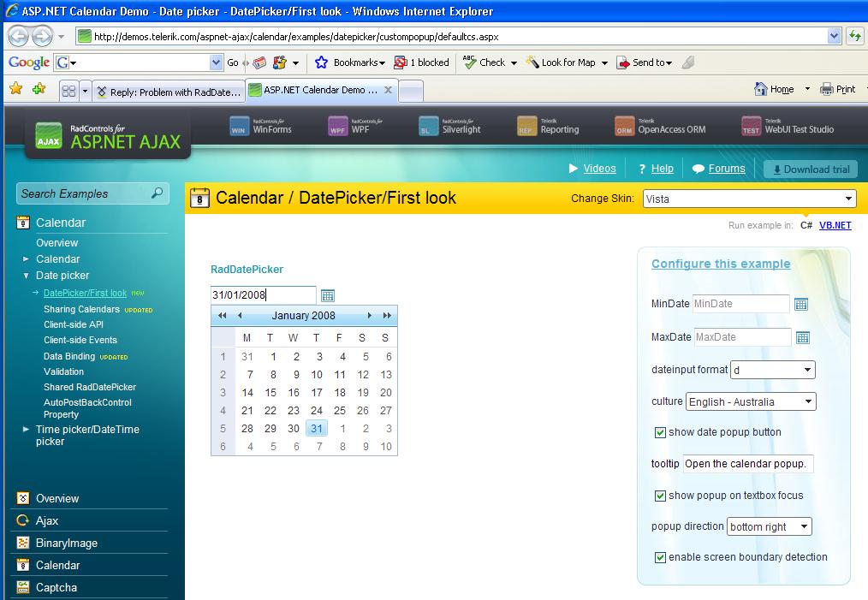Click the browser Forward button

click(42, 37)
